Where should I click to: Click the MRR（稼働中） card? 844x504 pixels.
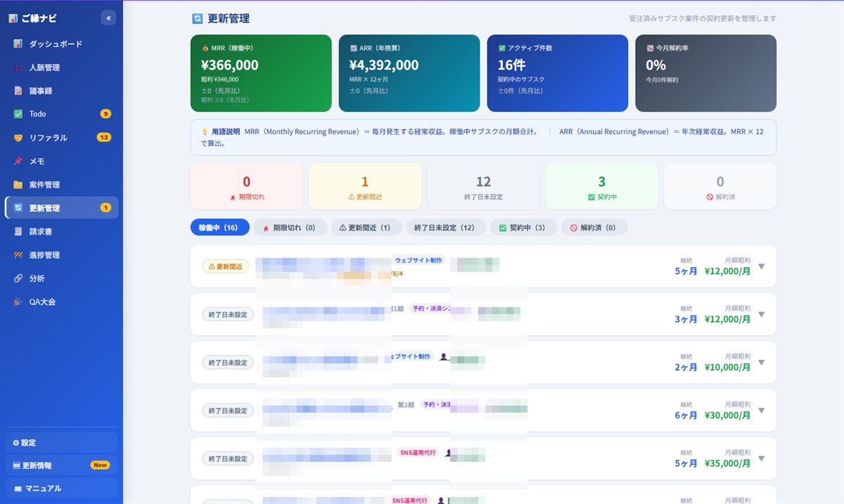[261, 73]
